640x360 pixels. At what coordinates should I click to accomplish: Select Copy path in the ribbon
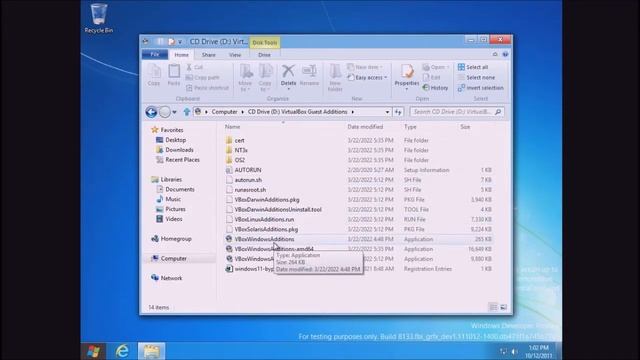[x=203, y=78]
